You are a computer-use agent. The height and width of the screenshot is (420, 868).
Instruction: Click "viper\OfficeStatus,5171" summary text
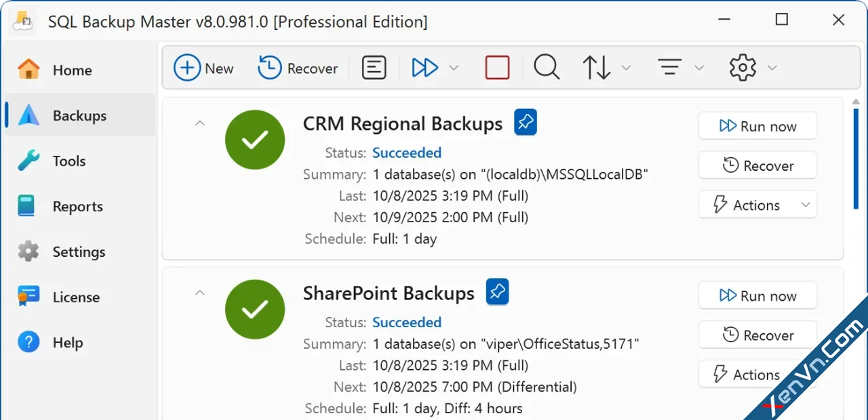[560, 343]
